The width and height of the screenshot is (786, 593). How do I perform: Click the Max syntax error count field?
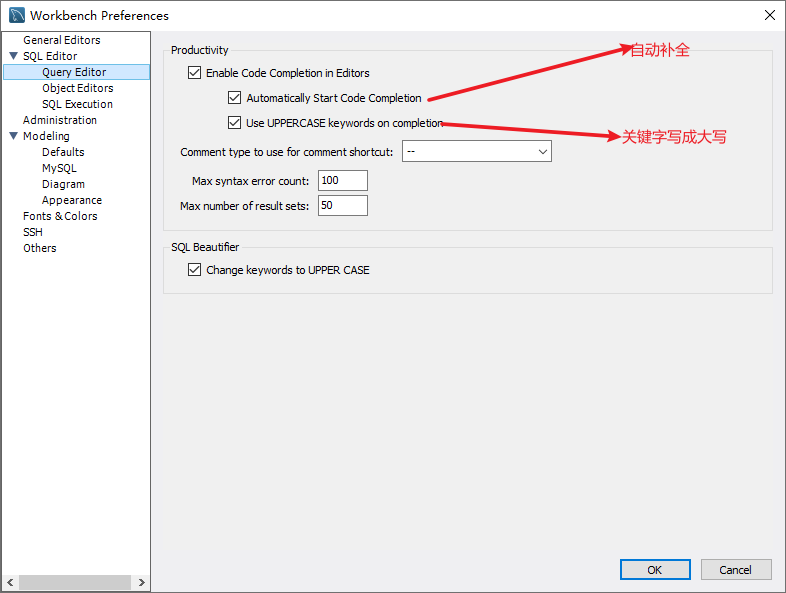pyautogui.click(x=343, y=180)
